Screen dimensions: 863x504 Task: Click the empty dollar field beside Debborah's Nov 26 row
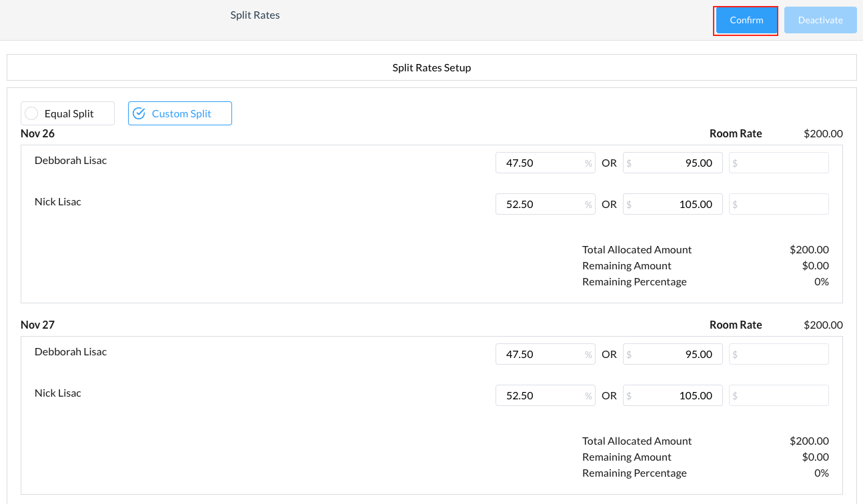point(778,163)
